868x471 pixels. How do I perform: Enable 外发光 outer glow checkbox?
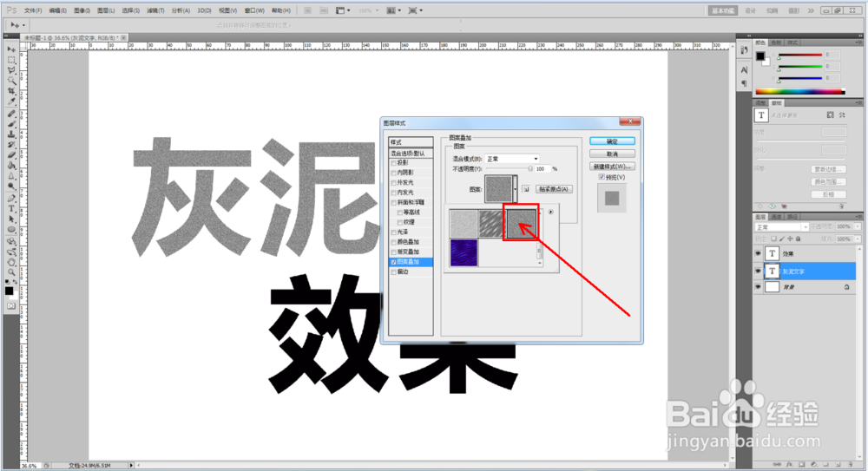pyautogui.click(x=393, y=183)
